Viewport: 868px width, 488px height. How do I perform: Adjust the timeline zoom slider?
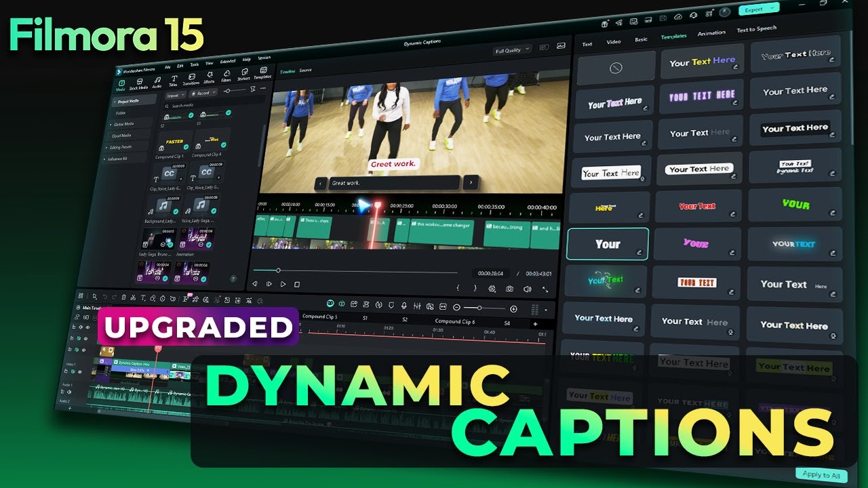pyautogui.click(x=484, y=308)
